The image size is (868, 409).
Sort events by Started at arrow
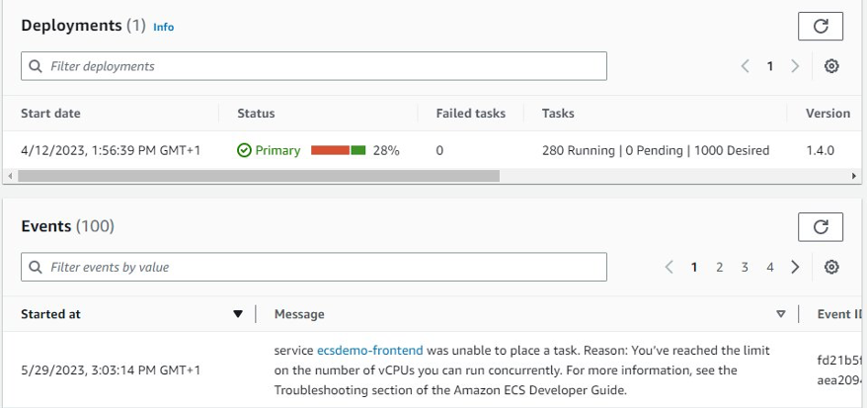tap(238, 314)
